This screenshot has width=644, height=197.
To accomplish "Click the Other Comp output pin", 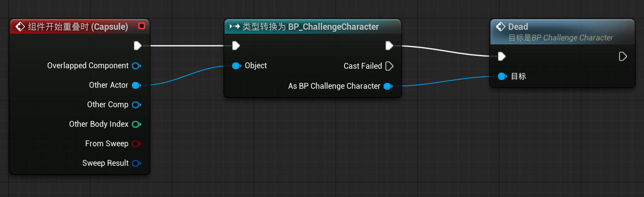I will [x=136, y=104].
